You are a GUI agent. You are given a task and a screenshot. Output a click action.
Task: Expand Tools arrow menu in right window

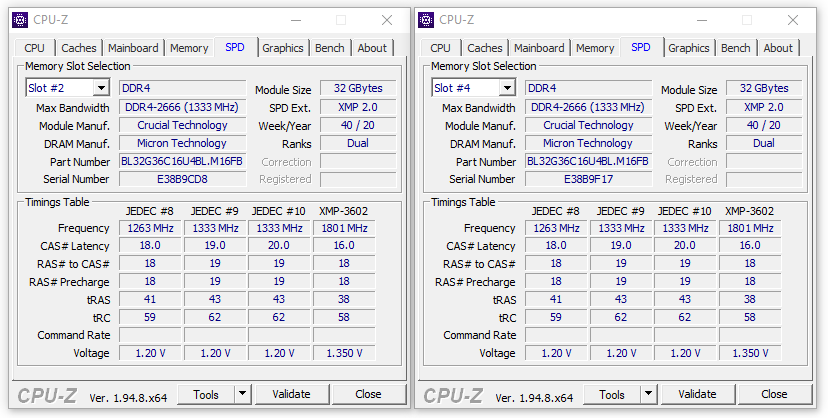click(648, 394)
